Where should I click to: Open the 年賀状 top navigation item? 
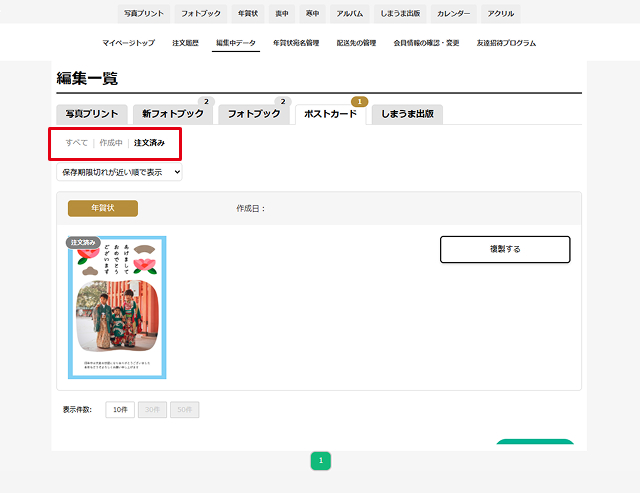(x=248, y=13)
